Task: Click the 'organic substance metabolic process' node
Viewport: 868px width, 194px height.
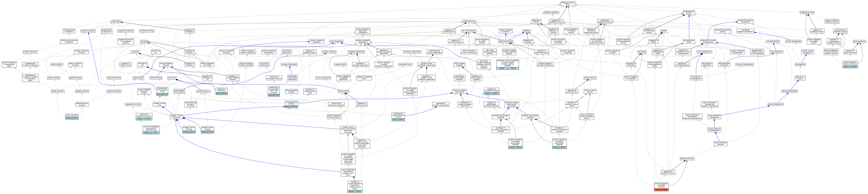Action: 832,21
